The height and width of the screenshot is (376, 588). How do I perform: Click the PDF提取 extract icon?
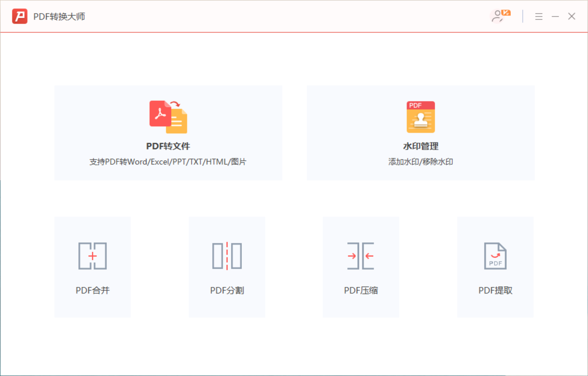(x=495, y=256)
